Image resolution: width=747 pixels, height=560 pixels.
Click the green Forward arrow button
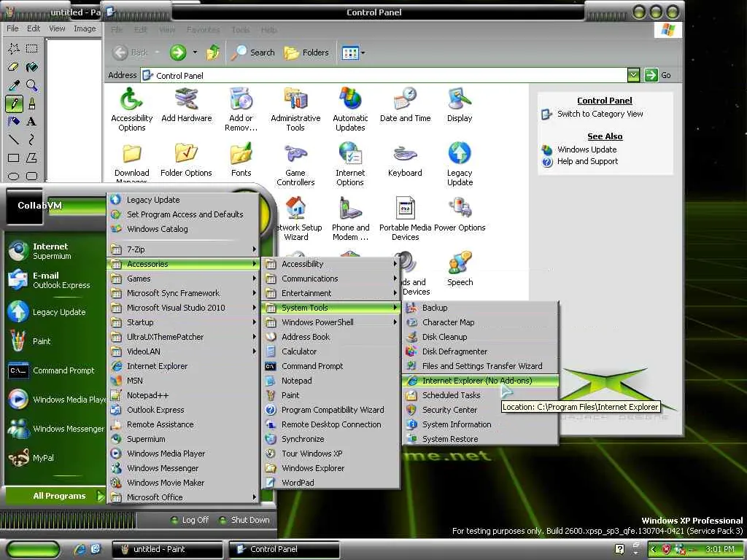178,52
